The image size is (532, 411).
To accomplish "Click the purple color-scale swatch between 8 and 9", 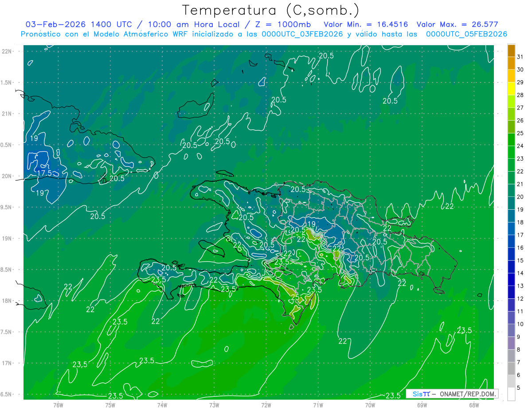I will click(511, 343).
